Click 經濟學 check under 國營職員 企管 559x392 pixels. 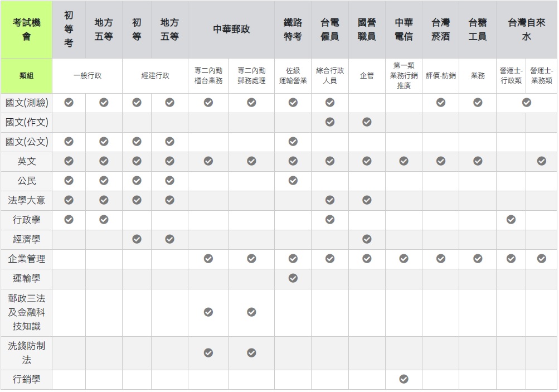coord(367,239)
